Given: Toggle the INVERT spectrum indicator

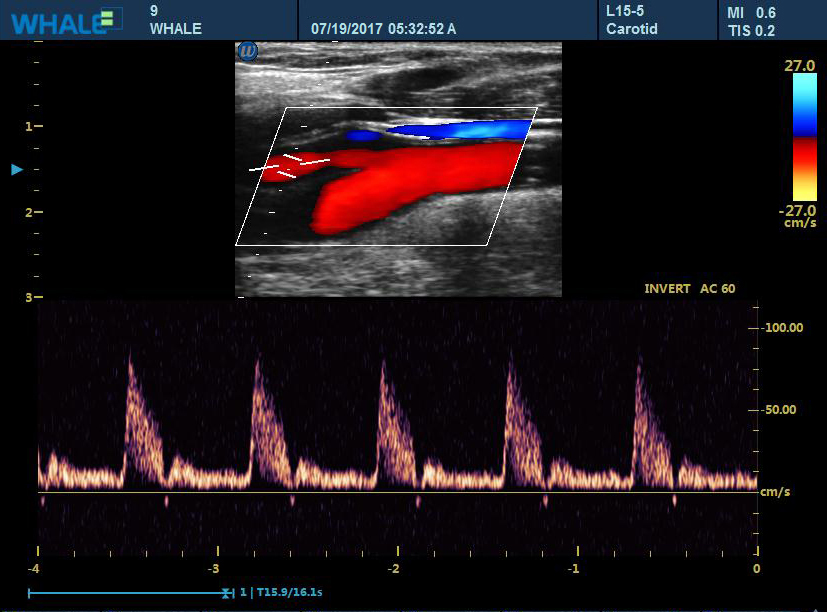Looking at the screenshot, I should click(x=667, y=288).
